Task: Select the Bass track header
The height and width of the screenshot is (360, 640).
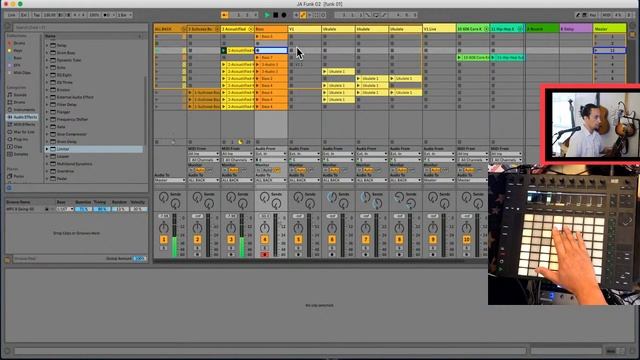Action: point(271,29)
